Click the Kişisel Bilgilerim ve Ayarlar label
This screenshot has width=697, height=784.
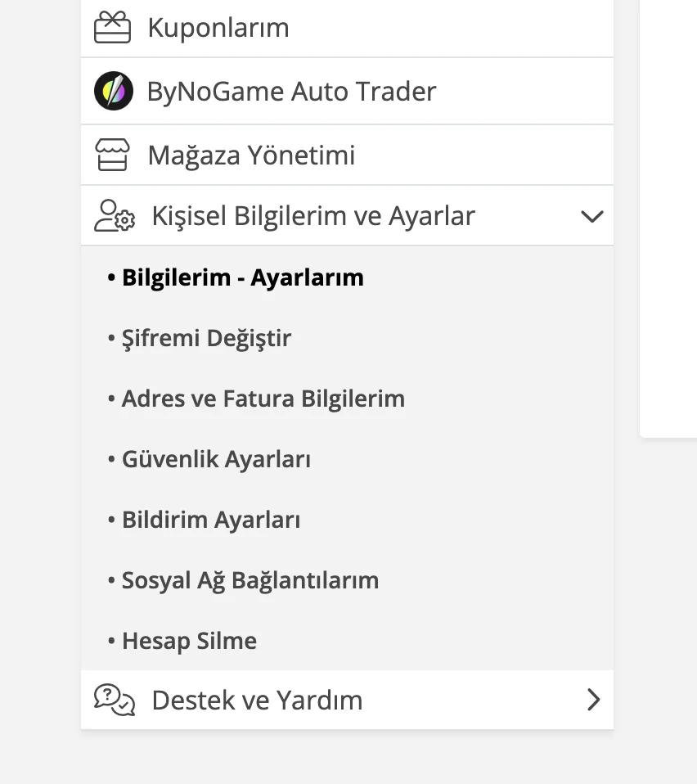pyautogui.click(x=313, y=216)
